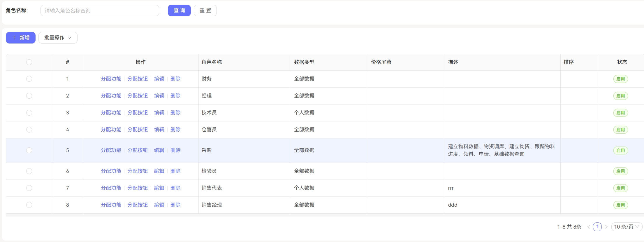Check the row checkbox for 采购
Screen dimensions: 644x242
(29, 150)
